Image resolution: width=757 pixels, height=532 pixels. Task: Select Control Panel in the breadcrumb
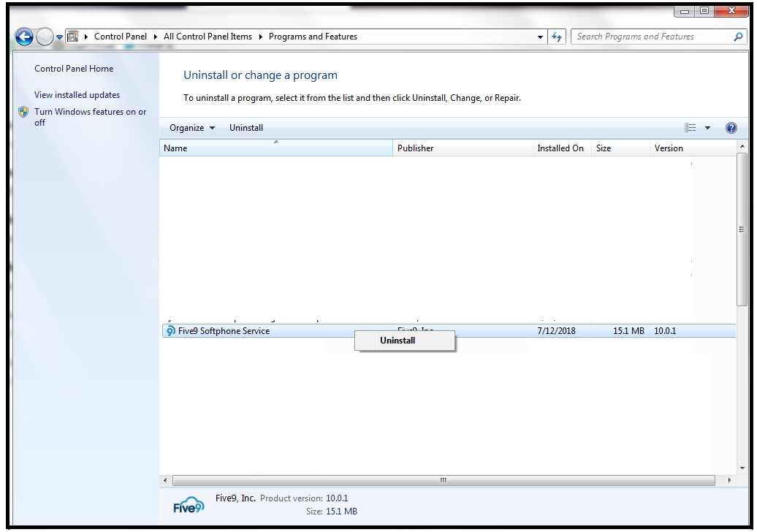point(121,37)
